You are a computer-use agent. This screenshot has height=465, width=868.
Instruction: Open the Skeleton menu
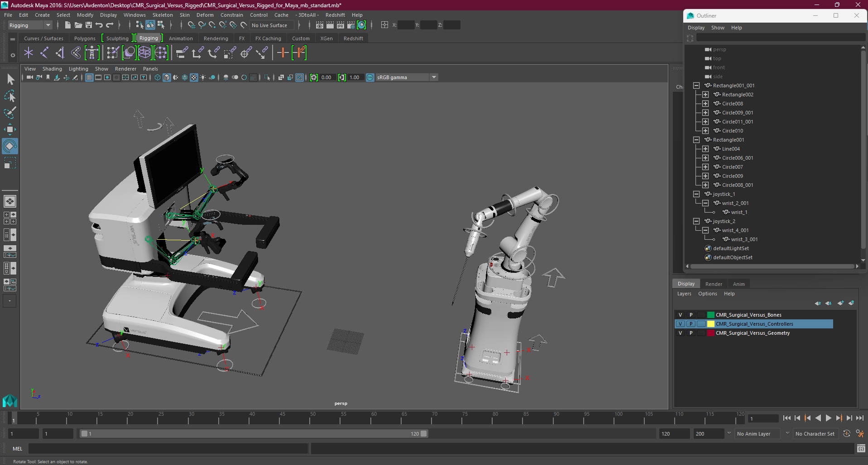point(163,15)
